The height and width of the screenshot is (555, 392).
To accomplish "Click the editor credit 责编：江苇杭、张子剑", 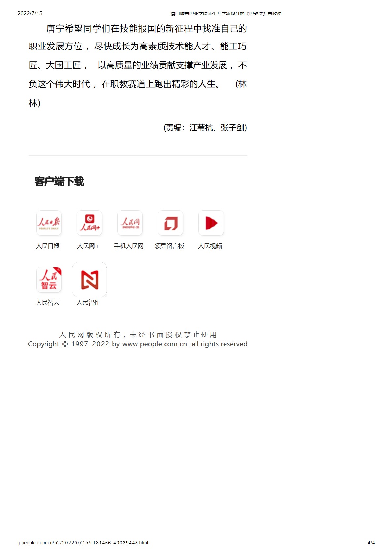I will point(205,128).
